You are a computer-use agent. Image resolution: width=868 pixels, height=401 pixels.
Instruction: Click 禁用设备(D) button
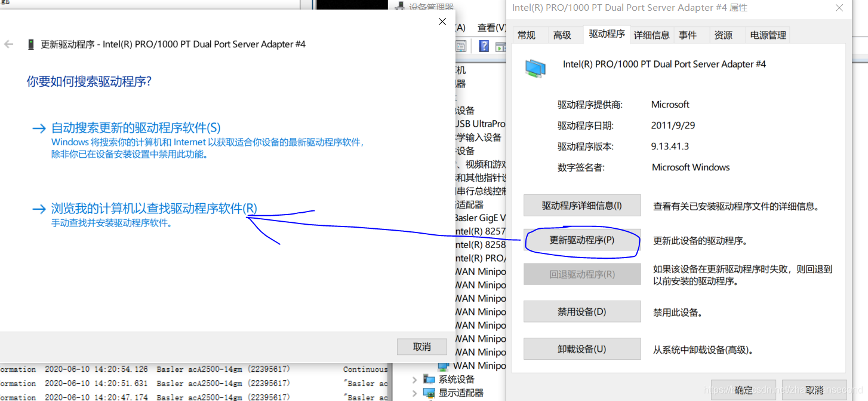[x=582, y=312]
